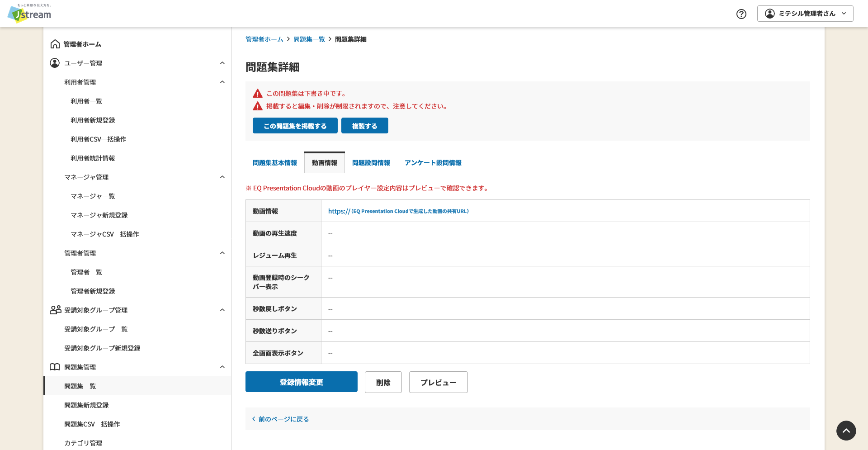Collapse the マネージャ管理 subsection chevron
This screenshot has height=450, width=868.
(222, 177)
